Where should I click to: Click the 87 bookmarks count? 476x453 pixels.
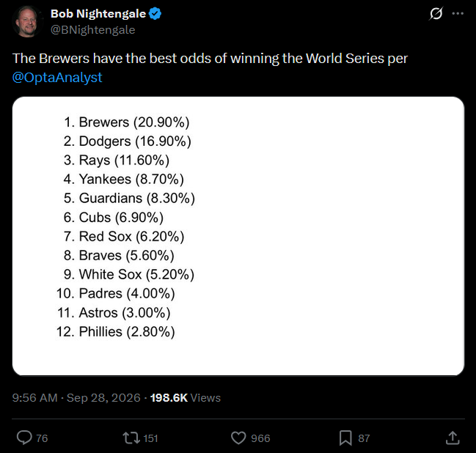(x=364, y=438)
